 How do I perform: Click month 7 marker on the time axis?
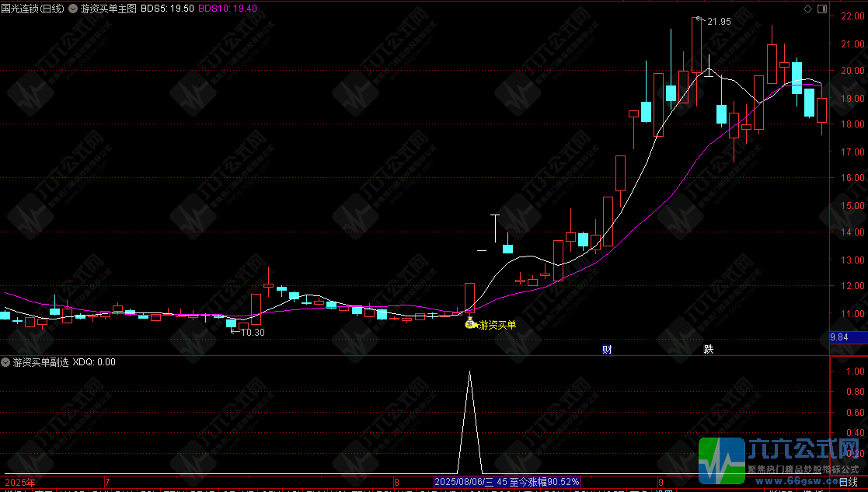point(107,483)
